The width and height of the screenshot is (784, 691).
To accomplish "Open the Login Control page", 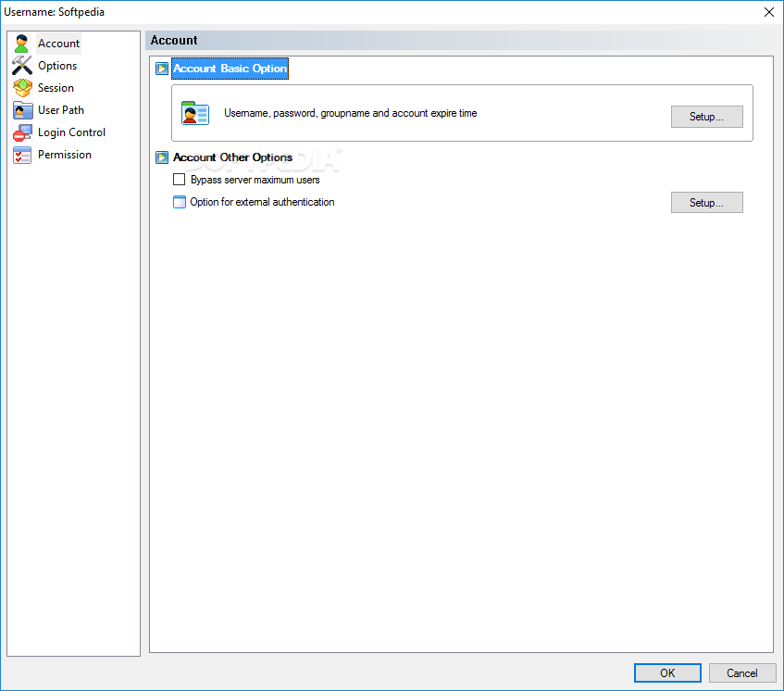I will 71,132.
